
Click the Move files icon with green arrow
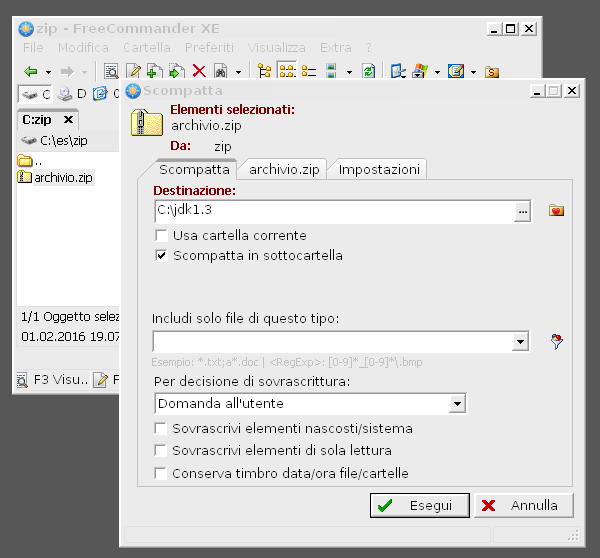(x=177, y=72)
